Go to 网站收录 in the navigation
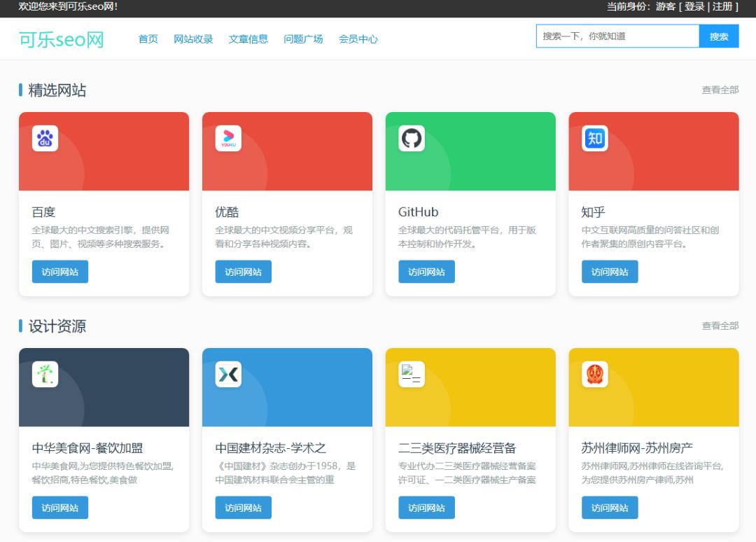 click(x=193, y=39)
